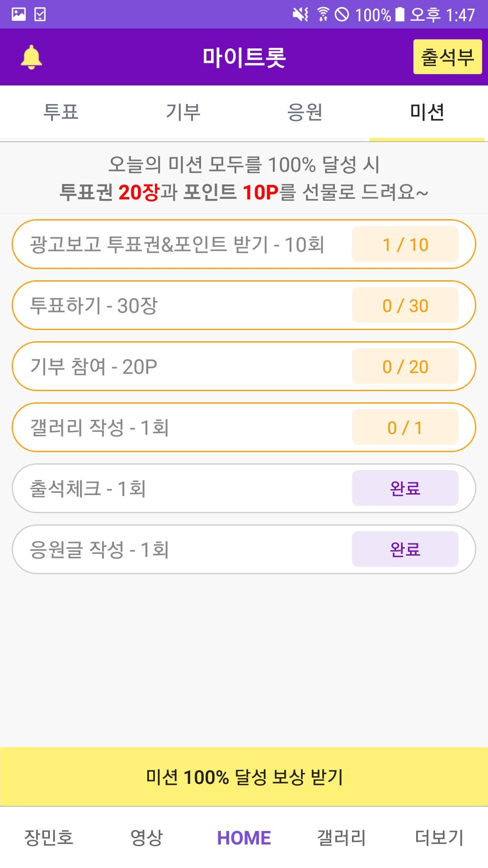Open the 응원 tab

pyautogui.click(x=305, y=112)
